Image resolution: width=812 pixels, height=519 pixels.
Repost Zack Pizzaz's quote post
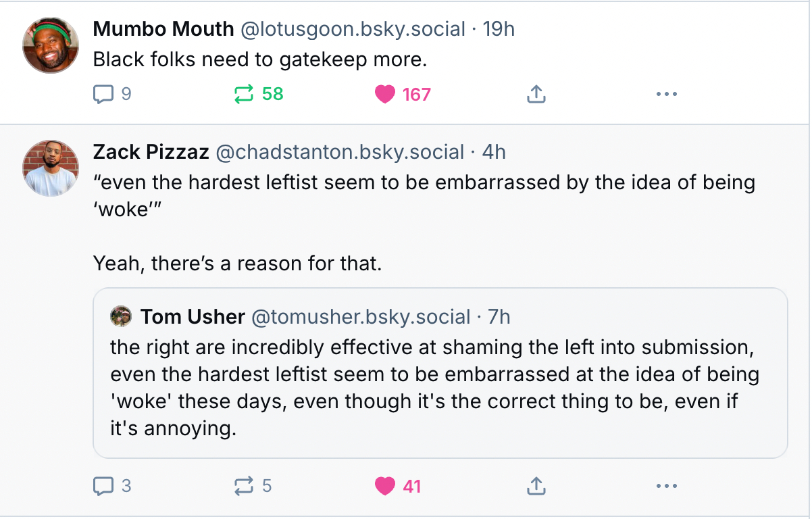pyautogui.click(x=243, y=485)
